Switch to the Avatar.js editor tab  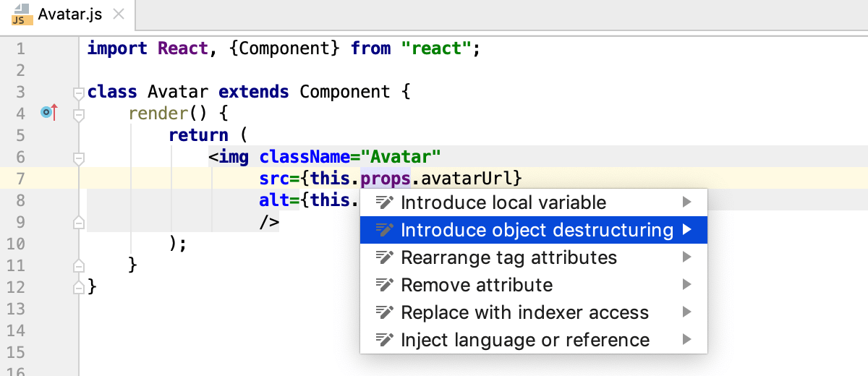[69, 14]
